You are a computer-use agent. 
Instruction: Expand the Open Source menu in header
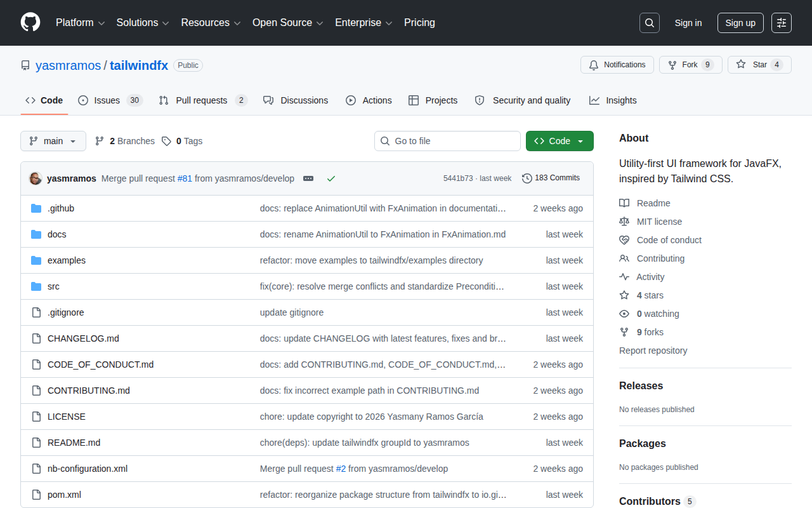(288, 23)
